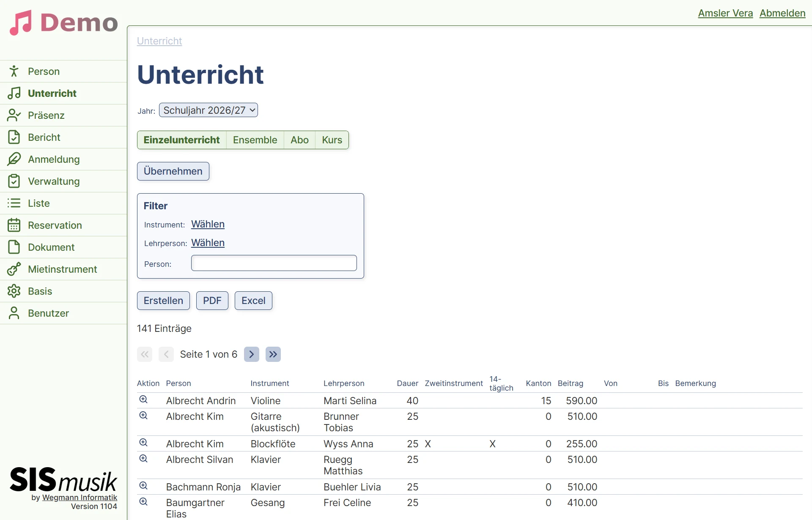Screen dimensions: 812x520
Task: Click the Instrument column header
Action: click(x=270, y=383)
